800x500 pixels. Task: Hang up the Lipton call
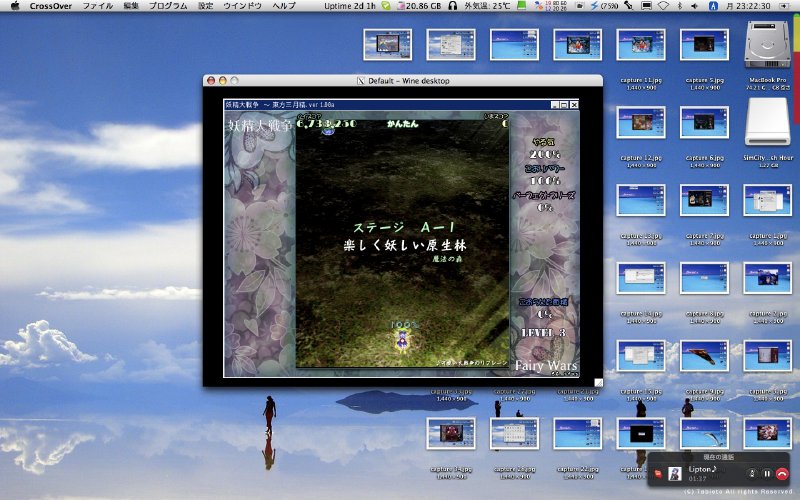click(782, 474)
